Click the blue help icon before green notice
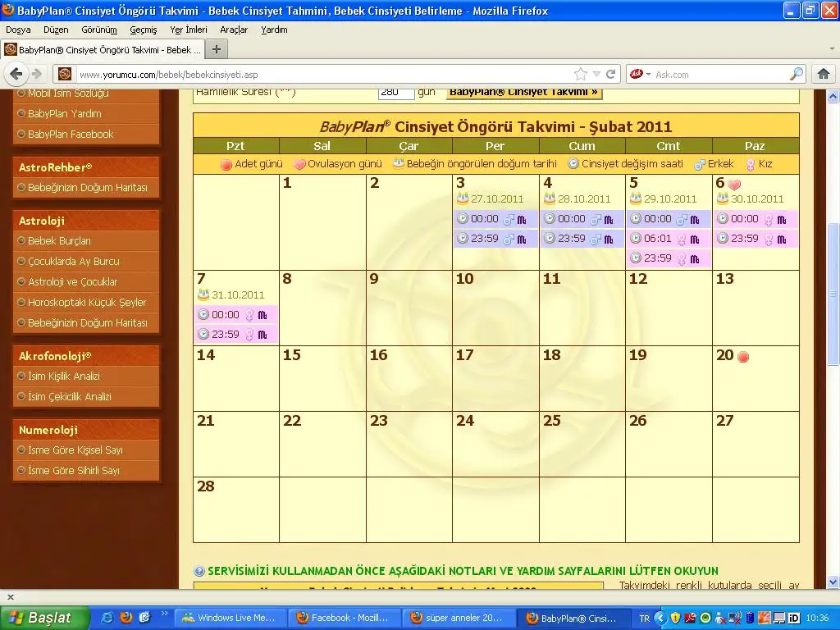 click(x=199, y=571)
